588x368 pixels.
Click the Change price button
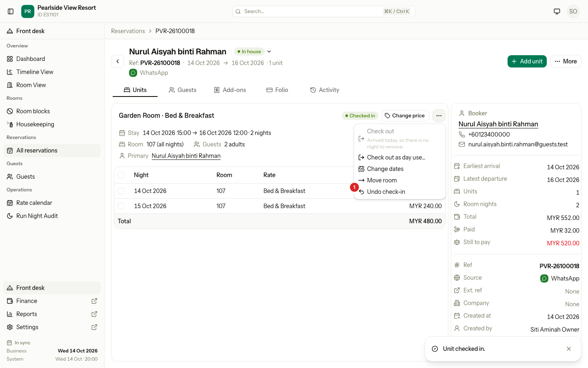(405, 116)
